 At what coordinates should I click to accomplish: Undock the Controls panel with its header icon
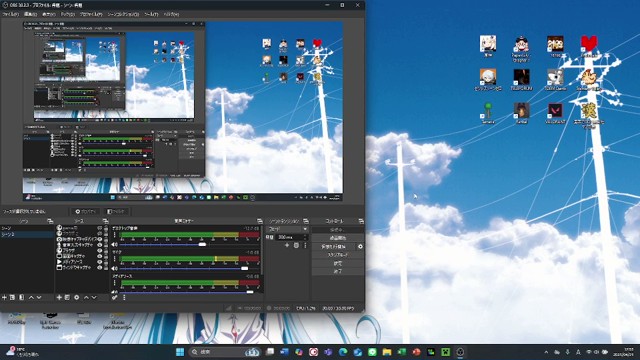click(361, 221)
